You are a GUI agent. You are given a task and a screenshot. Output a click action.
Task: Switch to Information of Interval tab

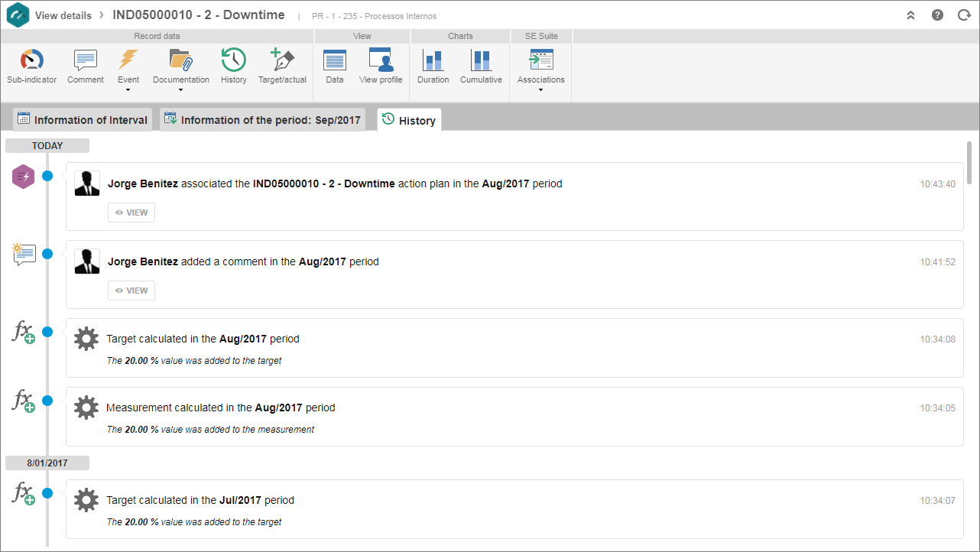[x=82, y=119]
